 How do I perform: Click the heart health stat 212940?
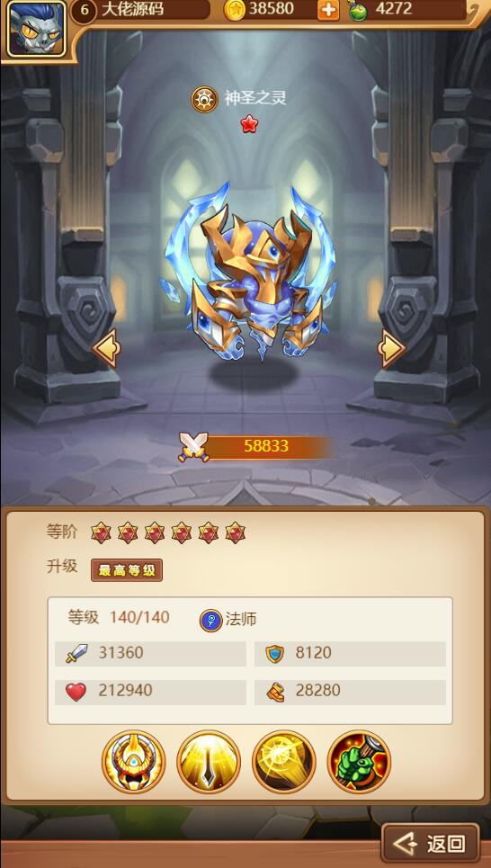pos(150,692)
